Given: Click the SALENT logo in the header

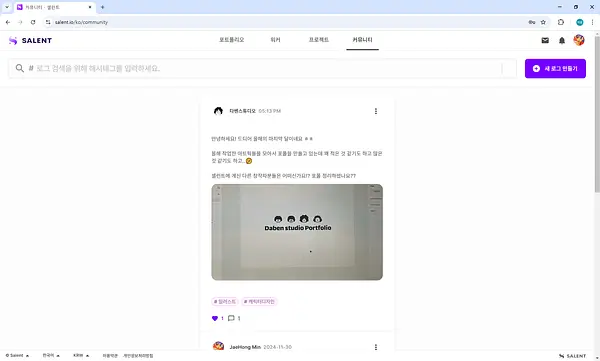Looking at the screenshot, I should pyautogui.click(x=30, y=40).
